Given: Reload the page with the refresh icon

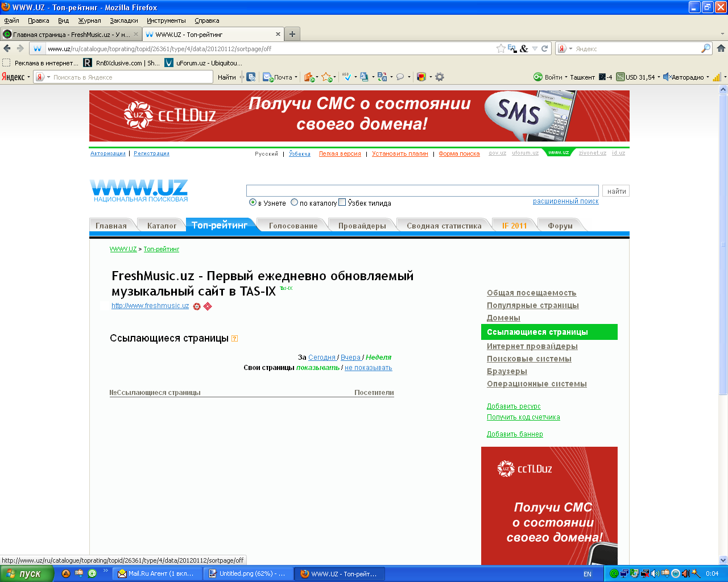Looking at the screenshot, I should point(544,49).
